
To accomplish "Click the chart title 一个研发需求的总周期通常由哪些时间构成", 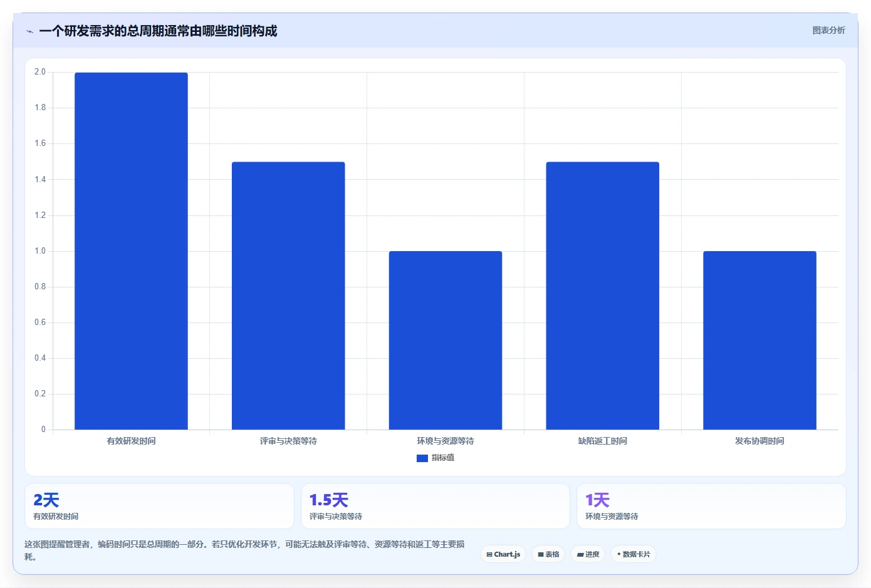I will pos(158,31).
